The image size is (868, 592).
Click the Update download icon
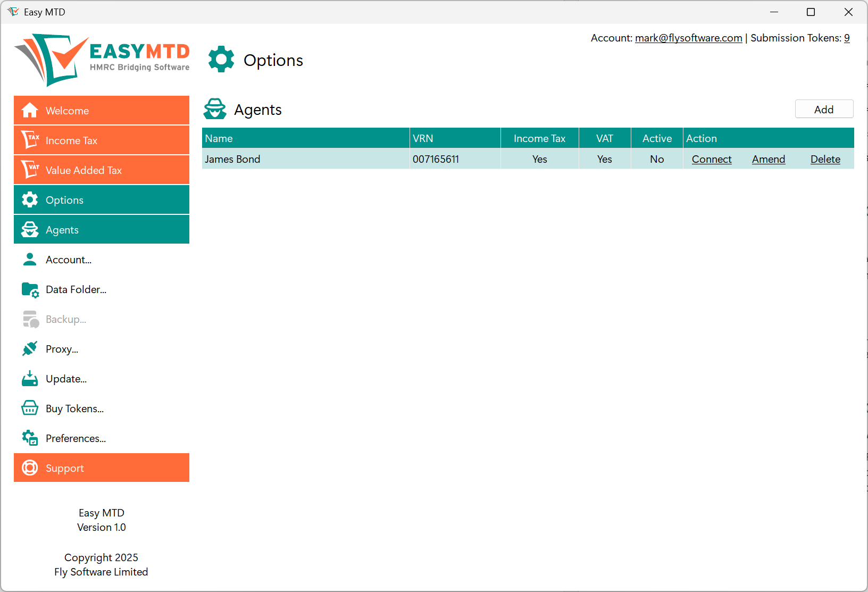(x=30, y=378)
